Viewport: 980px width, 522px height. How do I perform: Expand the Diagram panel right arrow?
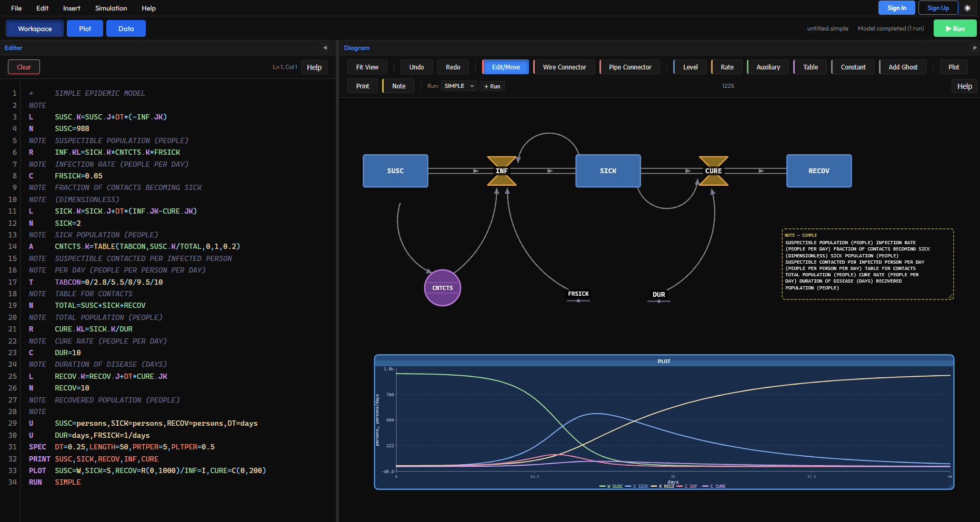[974, 48]
